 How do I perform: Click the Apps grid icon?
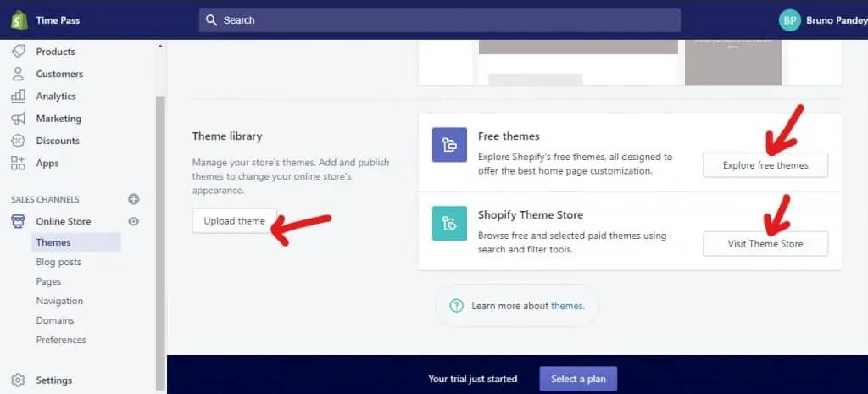pos(19,164)
